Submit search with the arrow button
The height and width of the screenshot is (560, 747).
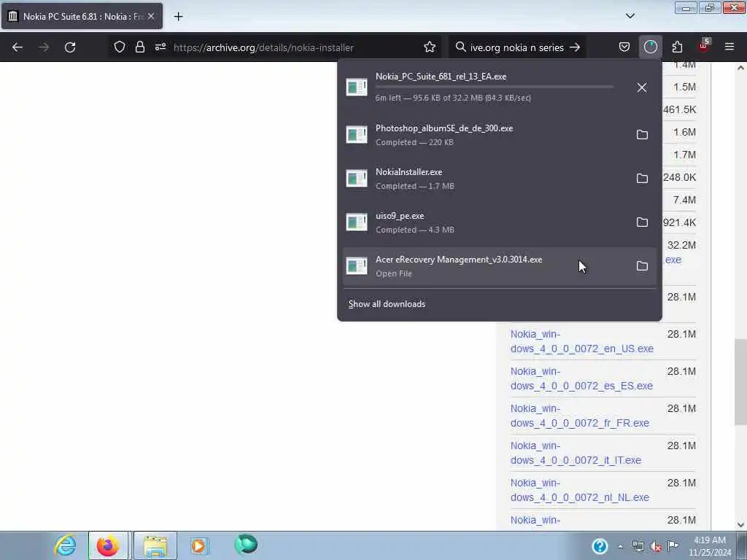[x=575, y=47]
